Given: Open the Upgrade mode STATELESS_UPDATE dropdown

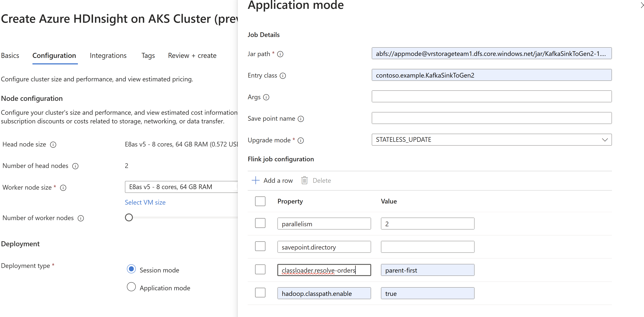Looking at the screenshot, I should pos(491,140).
